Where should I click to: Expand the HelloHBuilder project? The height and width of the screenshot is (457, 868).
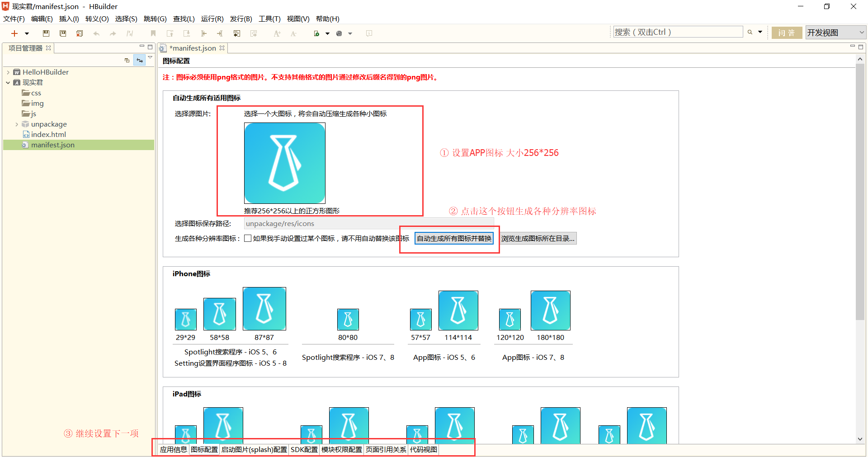click(x=8, y=72)
